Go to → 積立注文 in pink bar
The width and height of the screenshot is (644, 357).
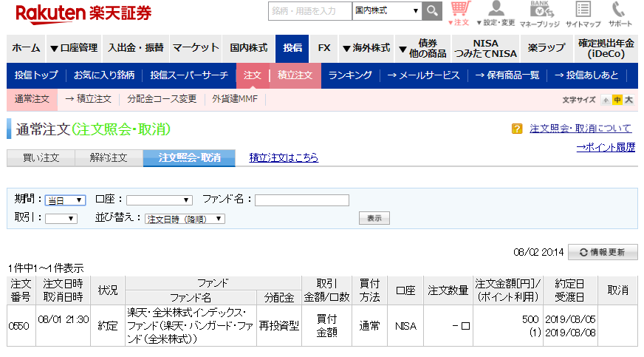pyautogui.click(x=89, y=100)
